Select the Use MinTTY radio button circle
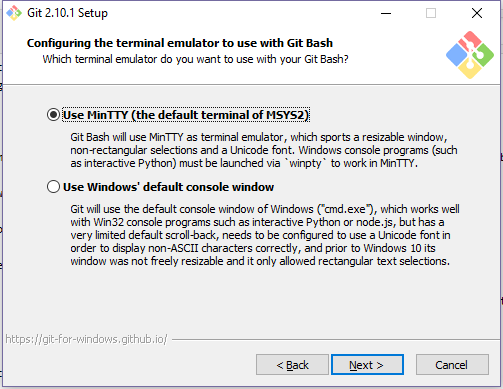The width and height of the screenshot is (503, 389). pyautogui.click(x=53, y=115)
